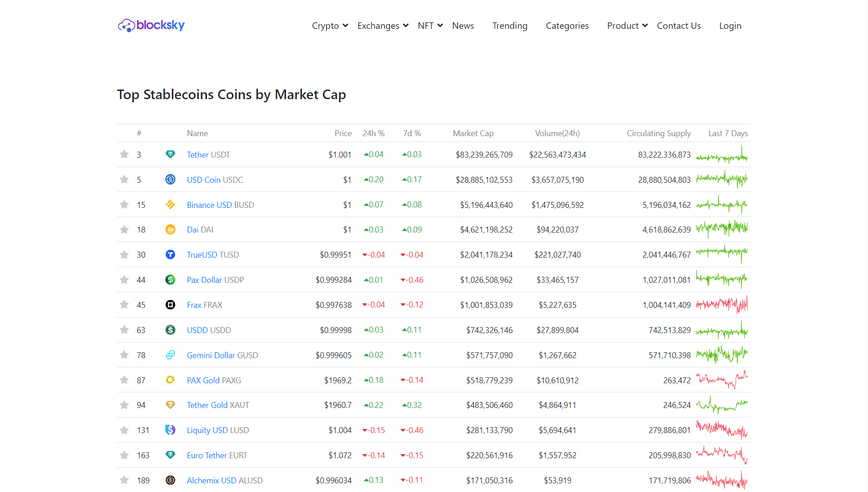The height and width of the screenshot is (492, 868).
Task: Sort table by Circulating Supply header
Action: (658, 133)
